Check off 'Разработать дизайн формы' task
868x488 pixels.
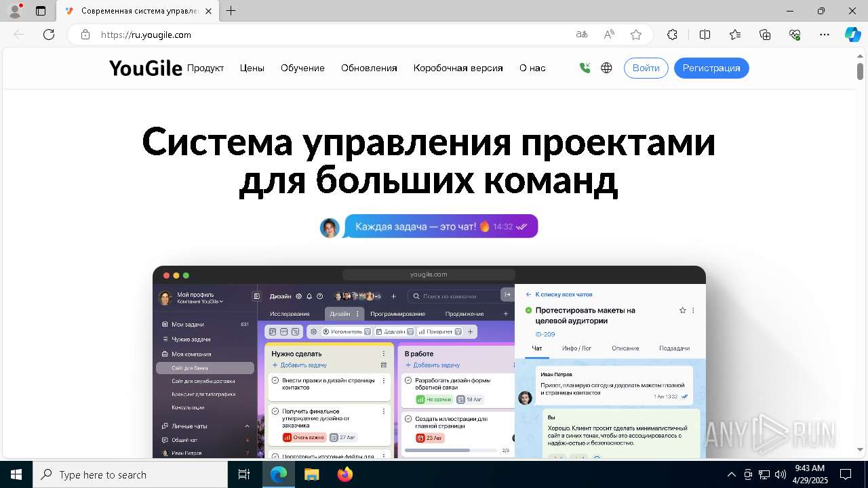pos(408,381)
